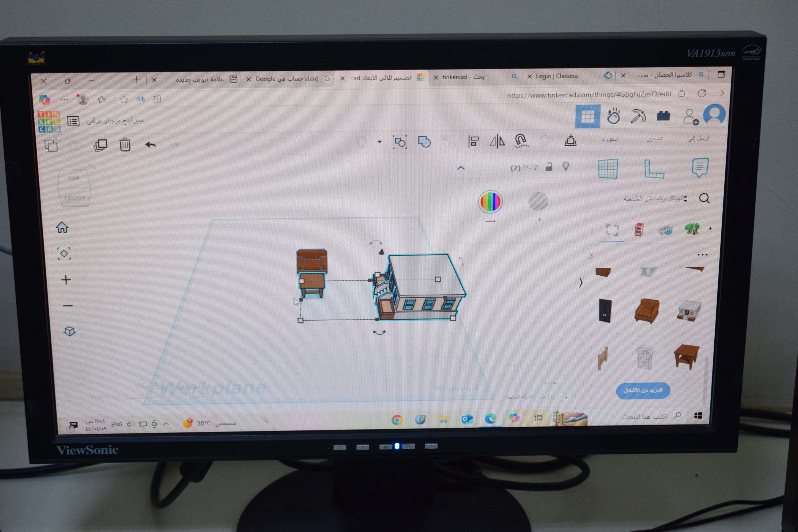Click the trash delete icon
Image resolution: width=798 pixels, height=532 pixels.
[125, 145]
